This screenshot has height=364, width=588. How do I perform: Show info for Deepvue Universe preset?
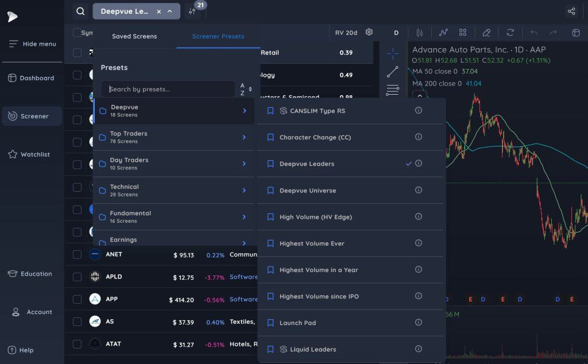tap(419, 190)
